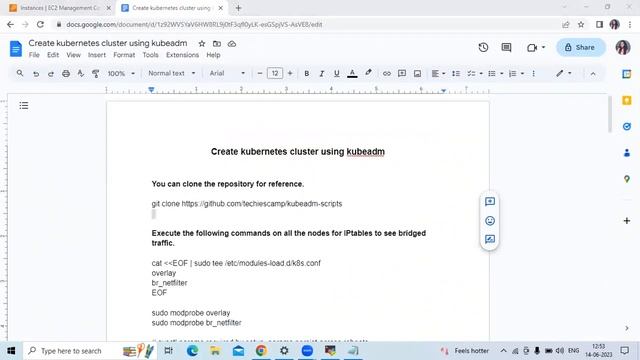Suggest edits from the side panel
Screen dimensions: 640x360
pyautogui.click(x=490, y=239)
